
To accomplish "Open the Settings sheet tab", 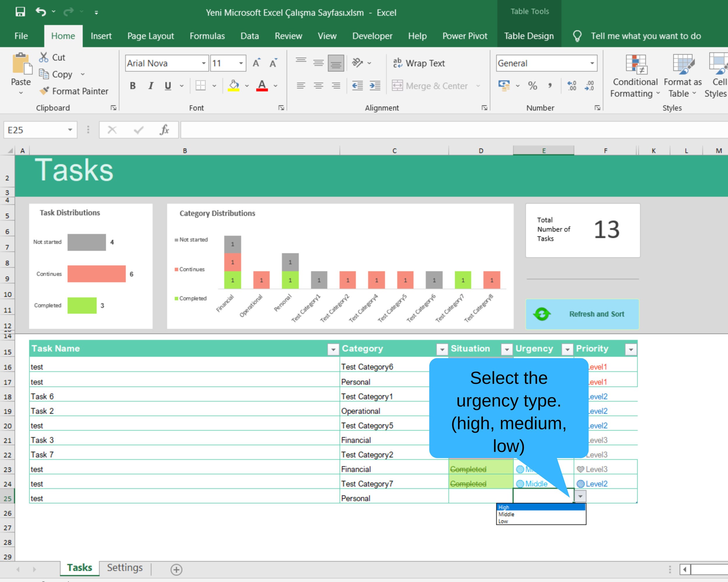I will [x=124, y=568].
